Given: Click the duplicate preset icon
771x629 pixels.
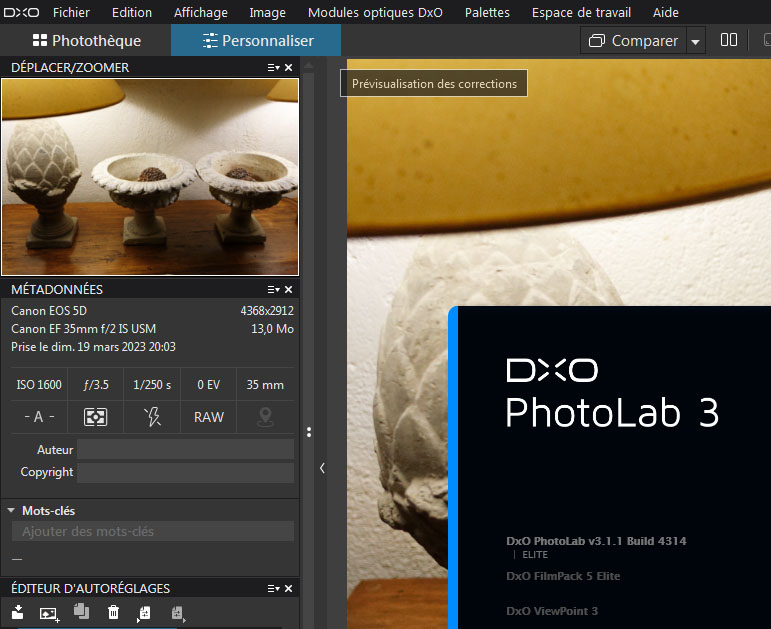Looking at the screenshot, I should click(81, 611).
